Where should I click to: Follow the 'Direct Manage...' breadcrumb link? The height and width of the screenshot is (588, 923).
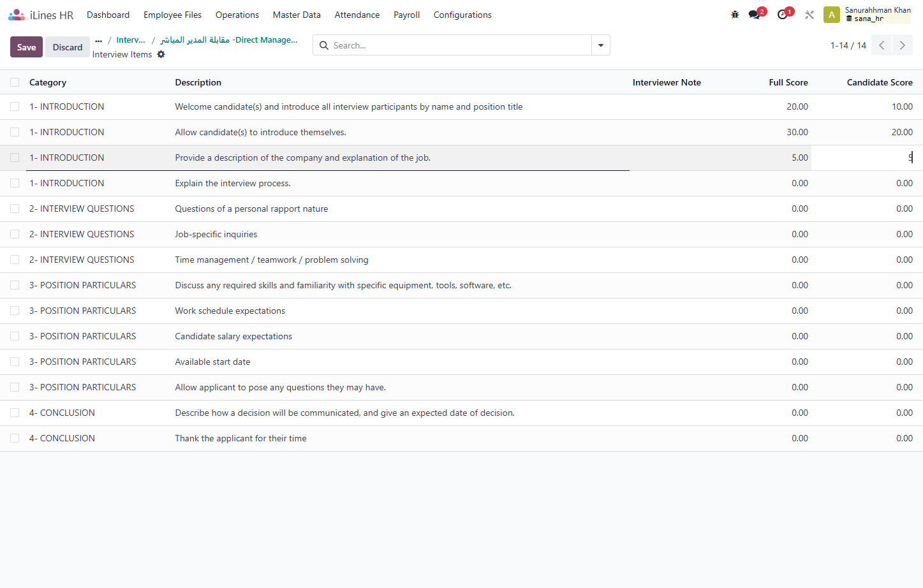point(229,40)
